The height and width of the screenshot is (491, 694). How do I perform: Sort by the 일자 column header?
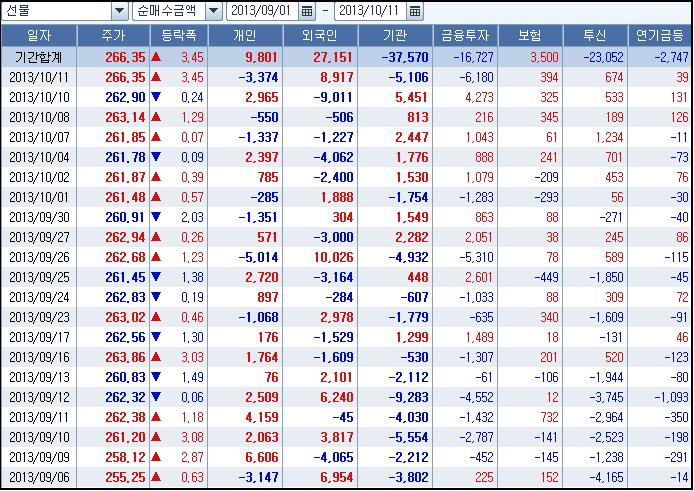point(39,35)
